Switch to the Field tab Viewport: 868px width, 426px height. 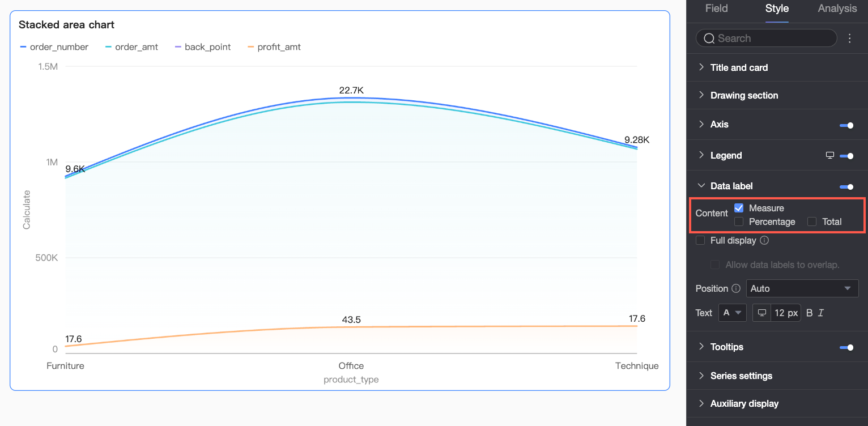click(716, 8)
